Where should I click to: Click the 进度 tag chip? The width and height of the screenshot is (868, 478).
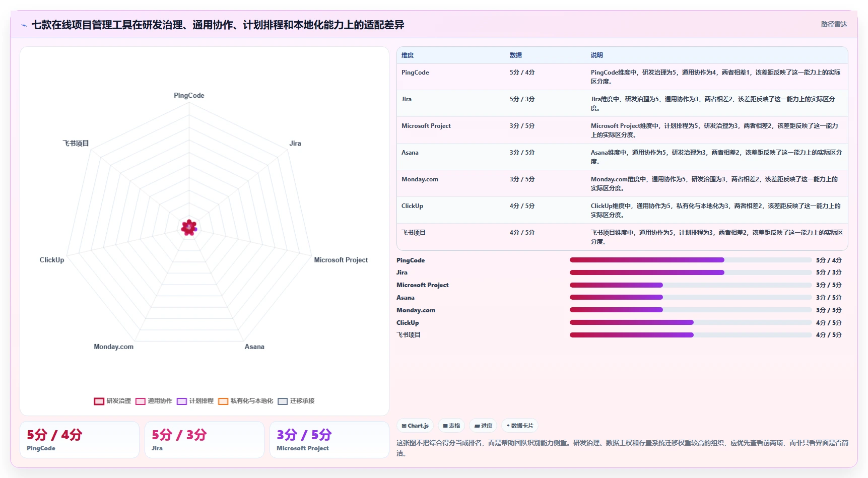483,426
